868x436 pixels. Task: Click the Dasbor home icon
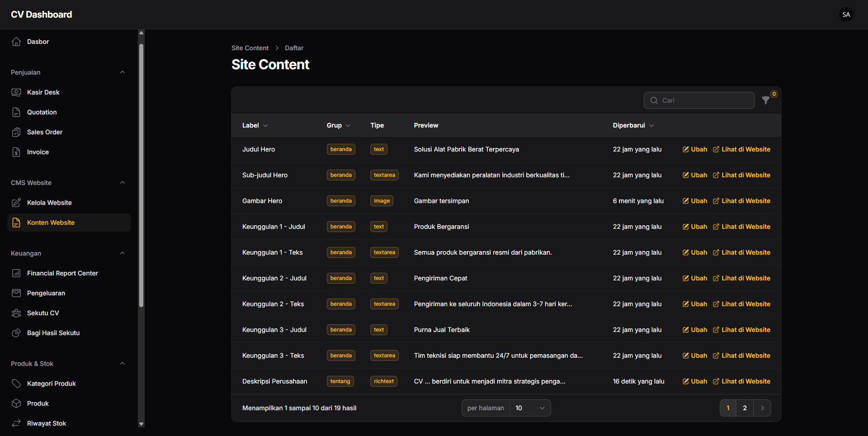[x=16, y=42]
